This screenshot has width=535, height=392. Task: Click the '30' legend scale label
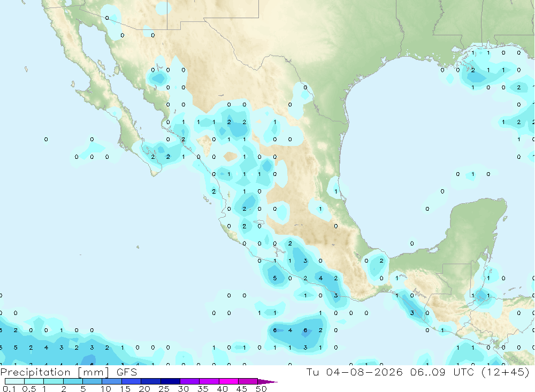click(x=184, y=389)
